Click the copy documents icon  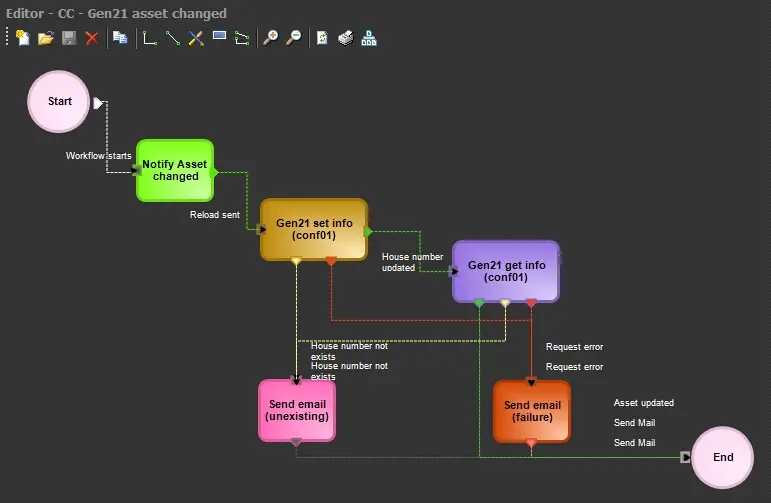(120, 38)
